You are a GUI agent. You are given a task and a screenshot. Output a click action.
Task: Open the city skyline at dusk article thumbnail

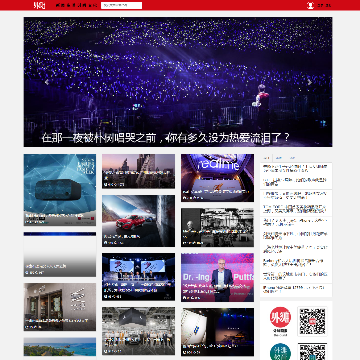point(138,171)
